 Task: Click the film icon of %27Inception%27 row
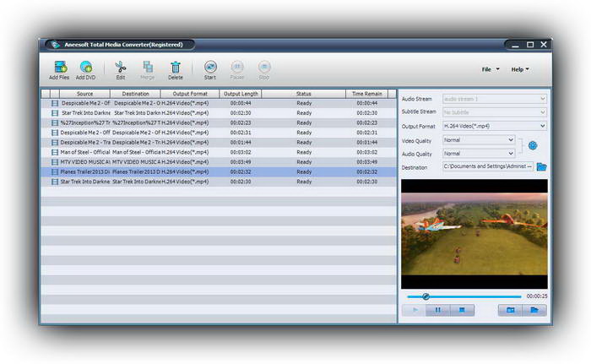[55, 122]
